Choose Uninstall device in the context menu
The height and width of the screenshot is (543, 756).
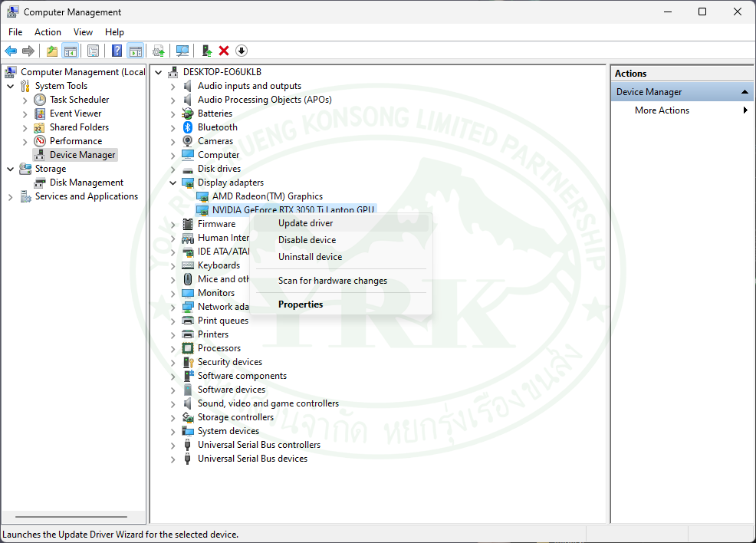click(x=341, y=257)
